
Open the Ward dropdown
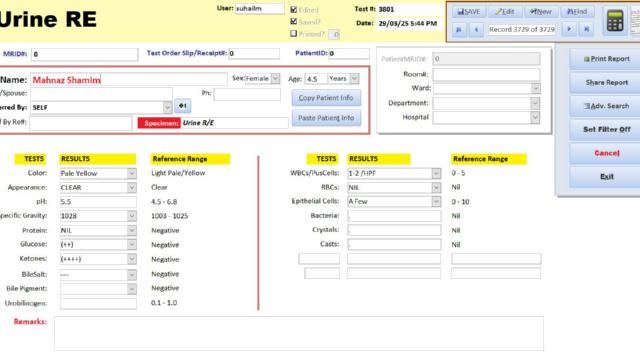coord(536,89)
